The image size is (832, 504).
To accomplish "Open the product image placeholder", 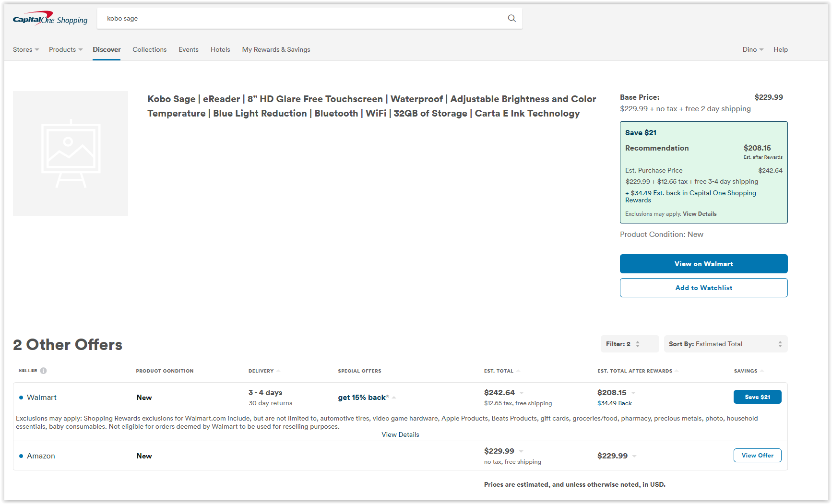I will tap(71, 153).
